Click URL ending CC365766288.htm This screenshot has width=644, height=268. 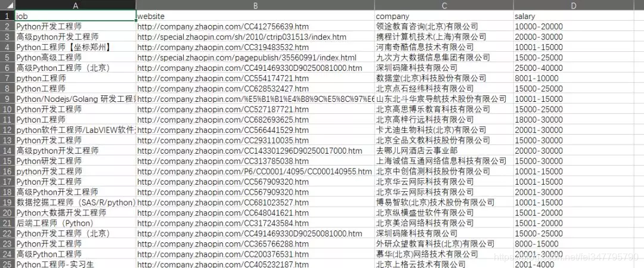pyautogui.click(x=255, y=244)
